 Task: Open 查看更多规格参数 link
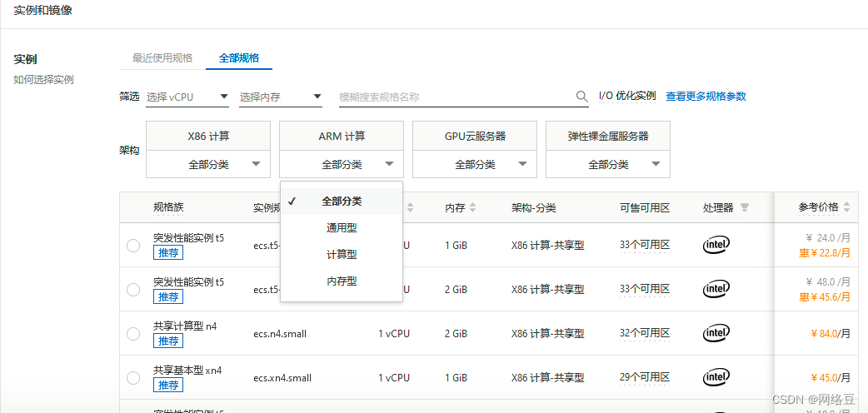point(706,97)
